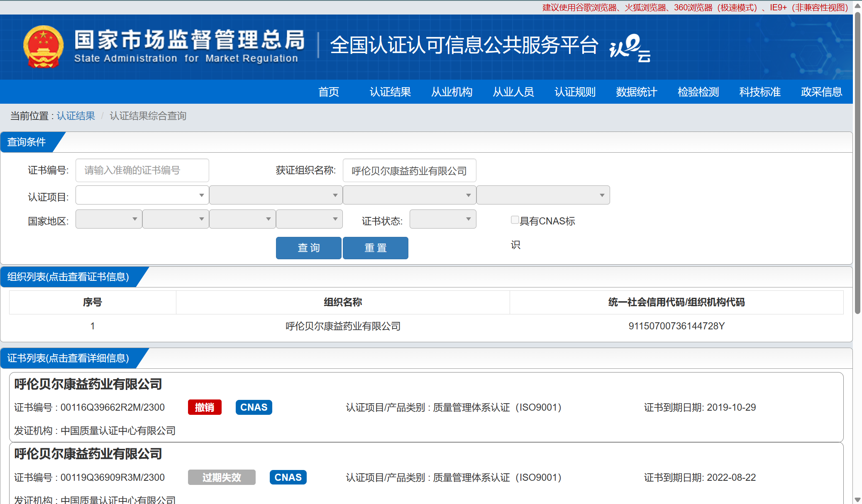Click the 获证组织名称 input field

[x=410, y=170]
